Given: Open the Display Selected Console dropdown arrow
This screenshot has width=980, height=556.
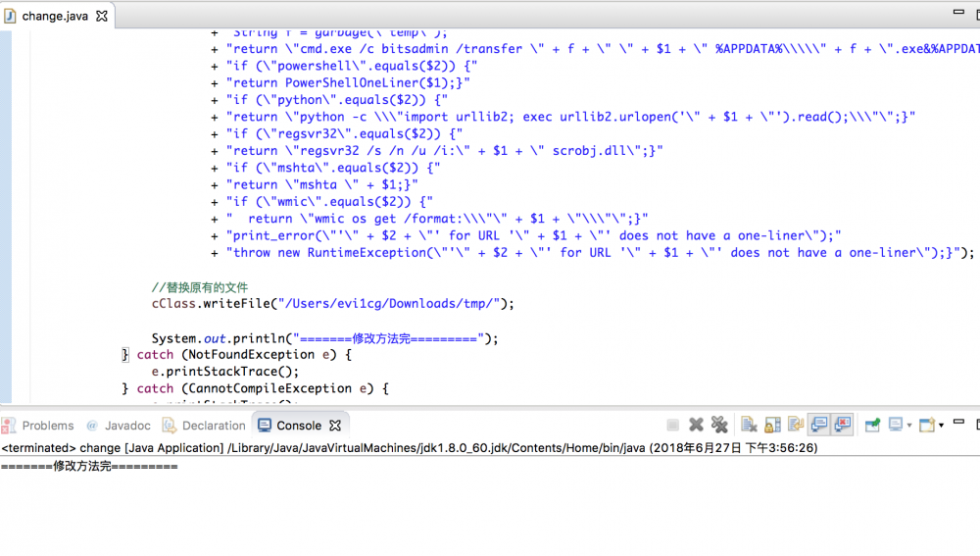Looking at the screenshot, I should coord(909,426).
